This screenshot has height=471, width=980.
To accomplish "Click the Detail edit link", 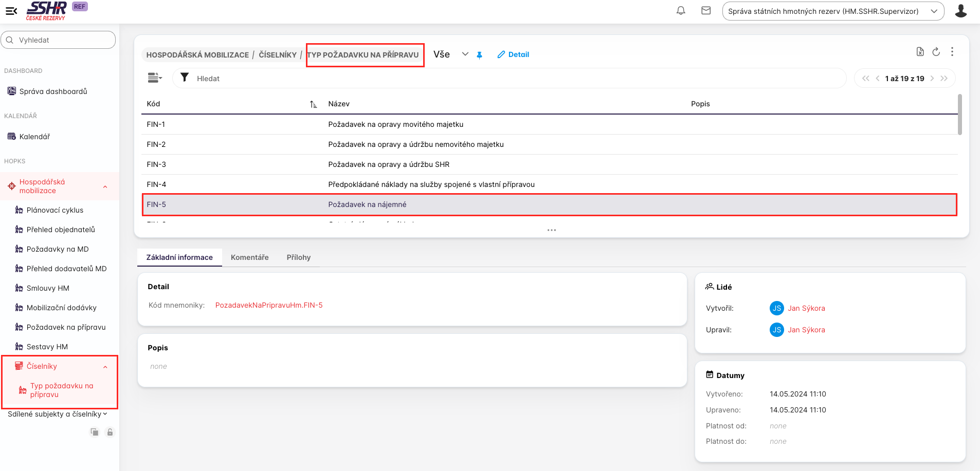I will (x=513, y=54).
